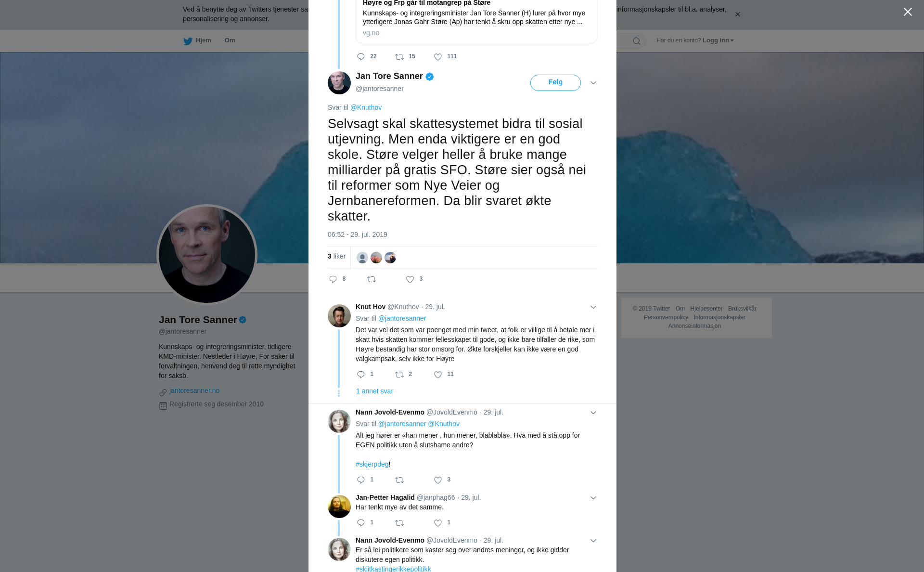Click the Twitter bird Hjem icon

(x=188, y=41)
